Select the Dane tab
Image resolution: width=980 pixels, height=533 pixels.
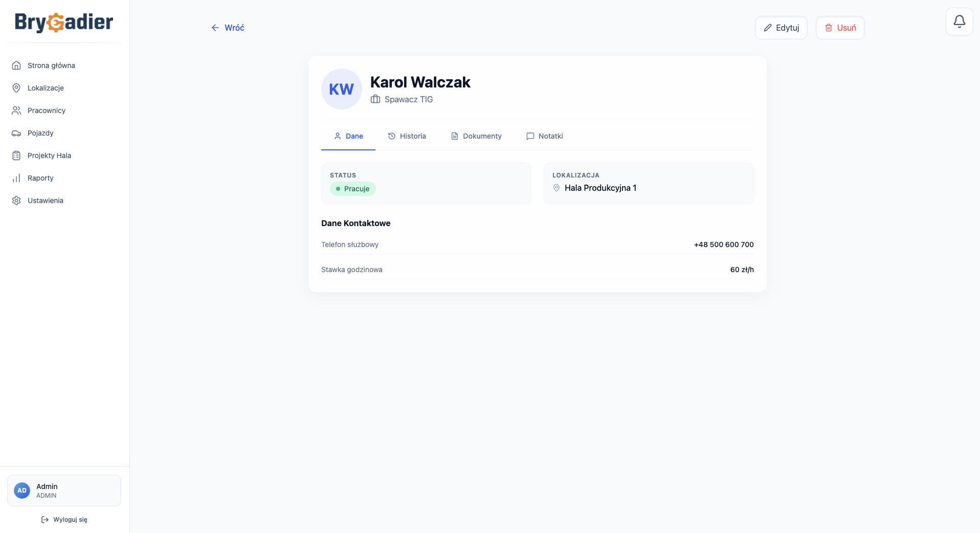tap(348, 136)
